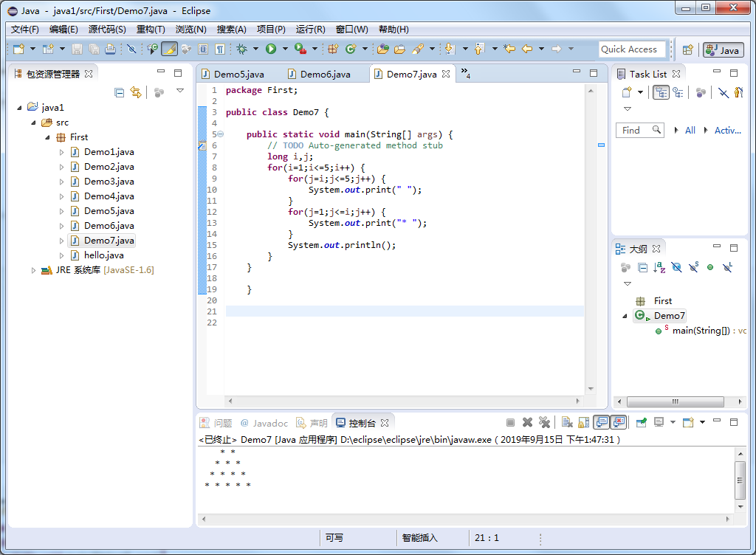Toggle Hide Fields in Outline view
Image resolution: width=756 pixels, height=555 pixels.
(676, 267)
